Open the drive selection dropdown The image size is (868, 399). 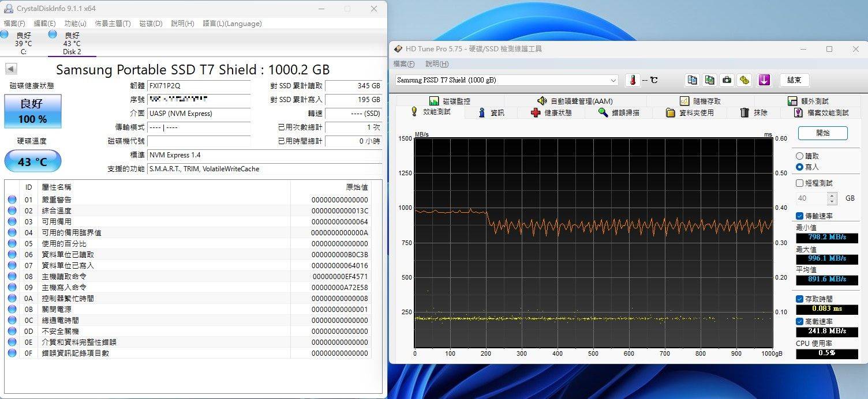click(x=614, y=80)
